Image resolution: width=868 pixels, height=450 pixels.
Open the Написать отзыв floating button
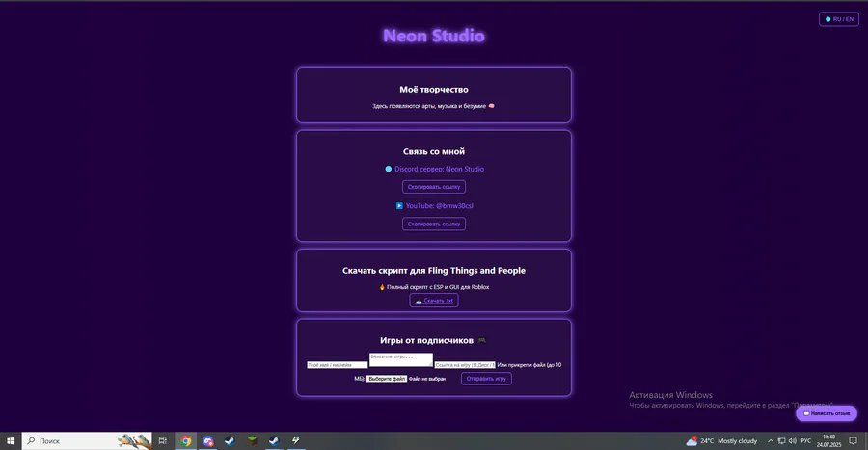[827, 413]
